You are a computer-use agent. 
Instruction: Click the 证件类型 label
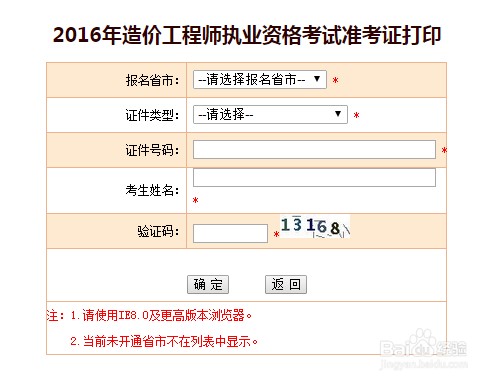click(152, 115)
